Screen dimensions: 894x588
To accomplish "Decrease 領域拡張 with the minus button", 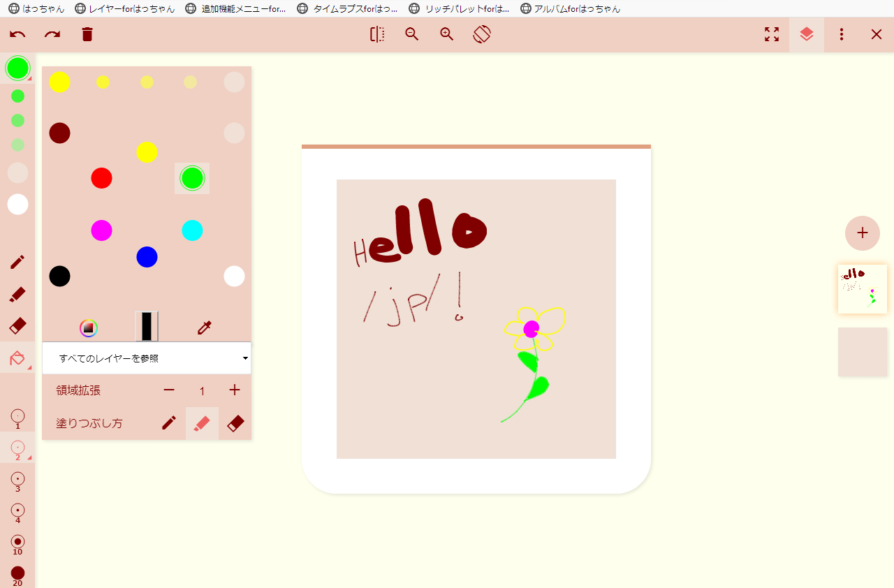I will 169,390.
